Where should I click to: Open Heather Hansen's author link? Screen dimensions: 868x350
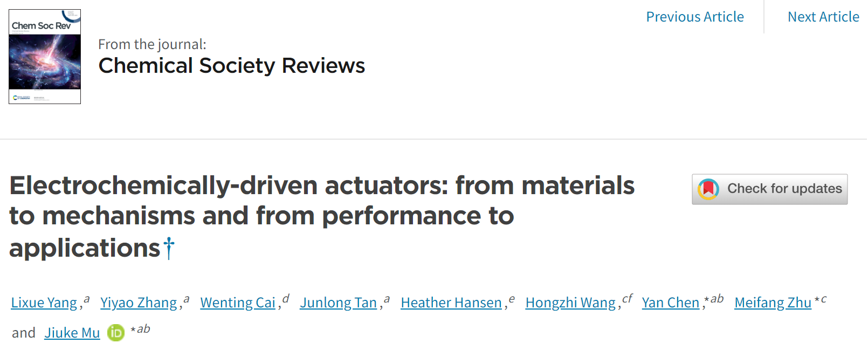451,303
